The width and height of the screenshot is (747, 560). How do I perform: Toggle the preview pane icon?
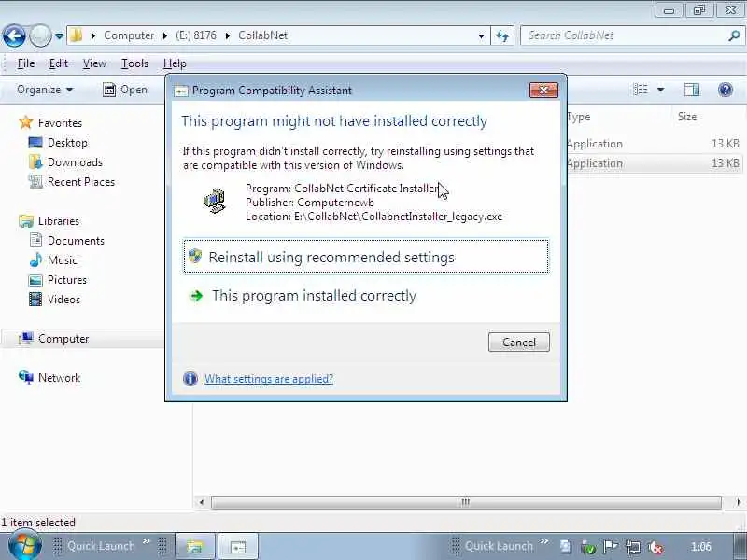tap(692, 90)
